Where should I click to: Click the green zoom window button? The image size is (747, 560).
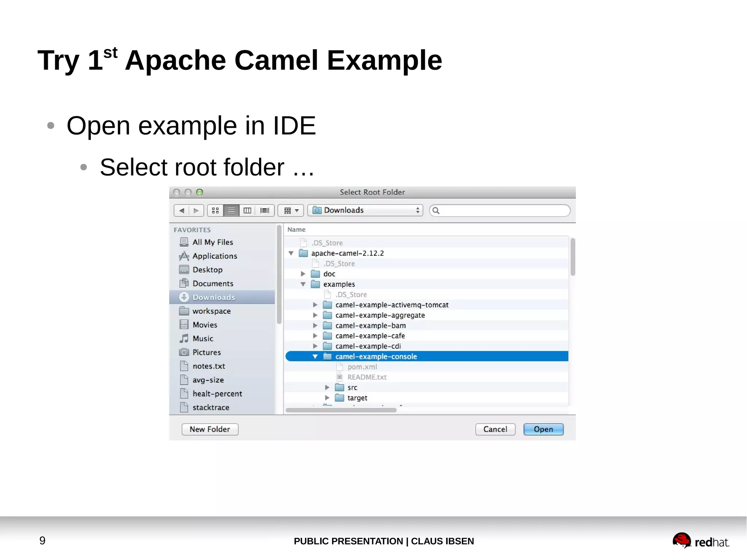[x=200, y=192]
